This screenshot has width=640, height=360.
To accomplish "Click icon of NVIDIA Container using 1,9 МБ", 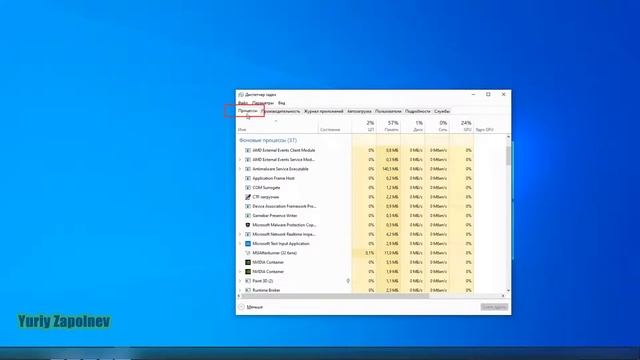I will [248, 272].
